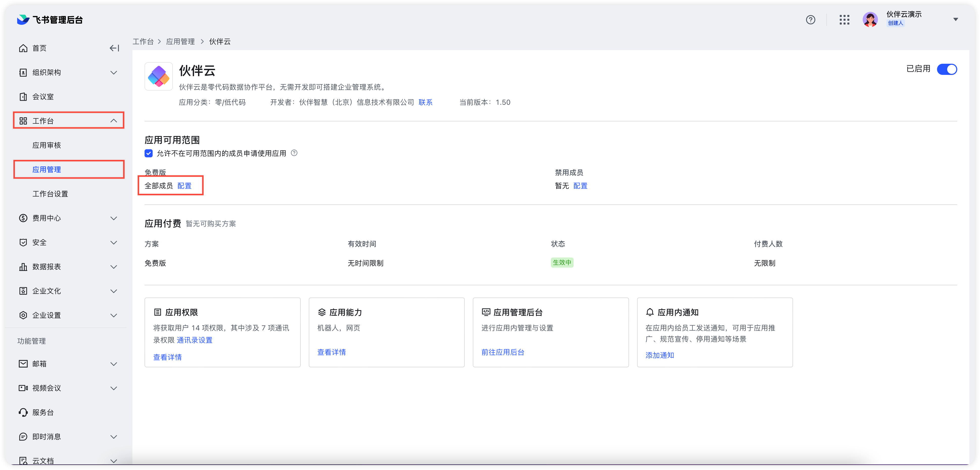Expand the 企业文化 chevron
Image resolution: width=980 pixels, height=470 pixels.
[x=113, y=291]
